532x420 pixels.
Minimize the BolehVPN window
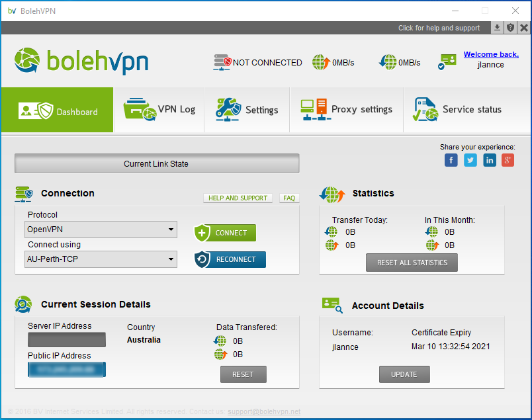point(455,11)
